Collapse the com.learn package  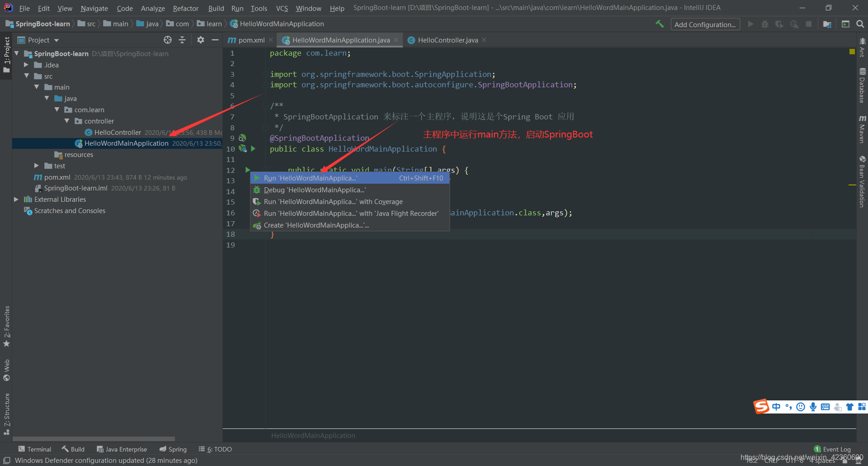tap(57, 109)
